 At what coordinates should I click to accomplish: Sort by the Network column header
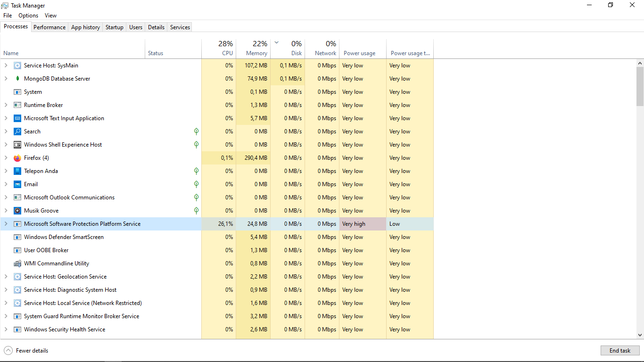pos(322,49)
